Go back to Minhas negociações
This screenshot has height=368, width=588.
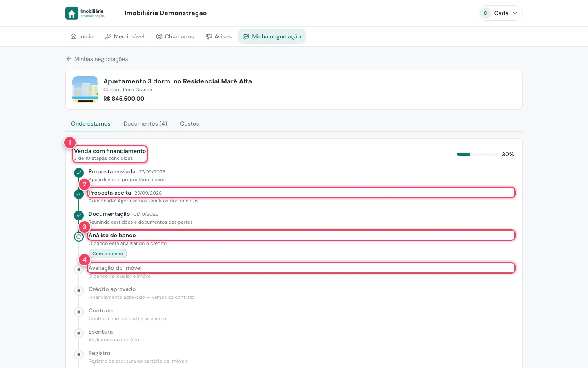click(97, 59)
